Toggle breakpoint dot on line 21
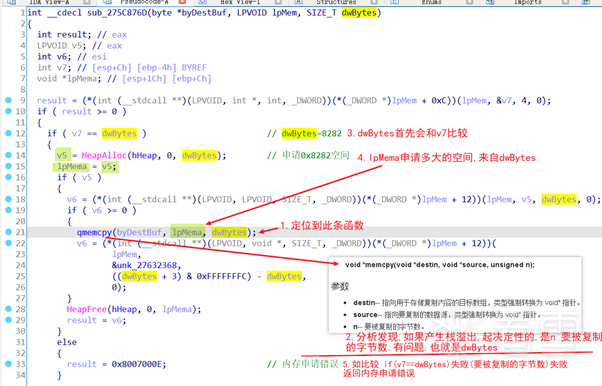This screenshot has width=602, height=386. click(x=8, y=232)
